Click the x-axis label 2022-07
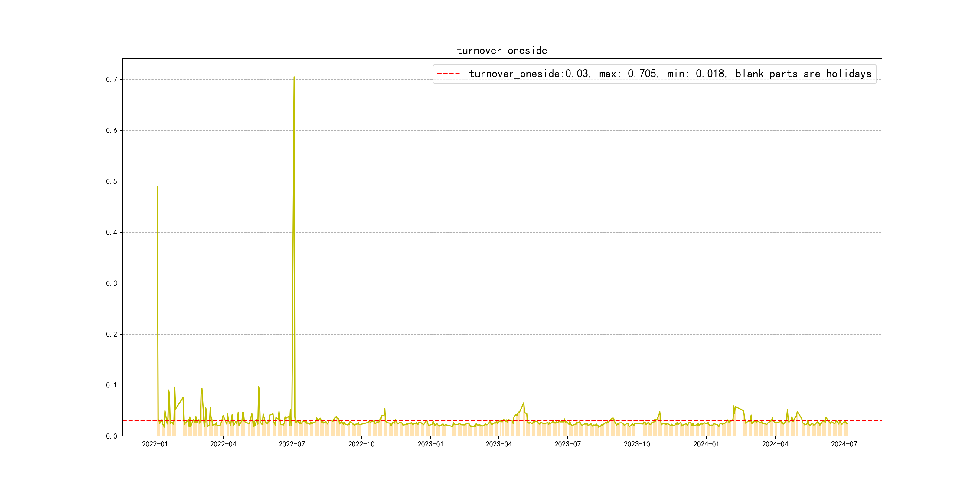Screen dimensions: 980x490 click(292, 444)
